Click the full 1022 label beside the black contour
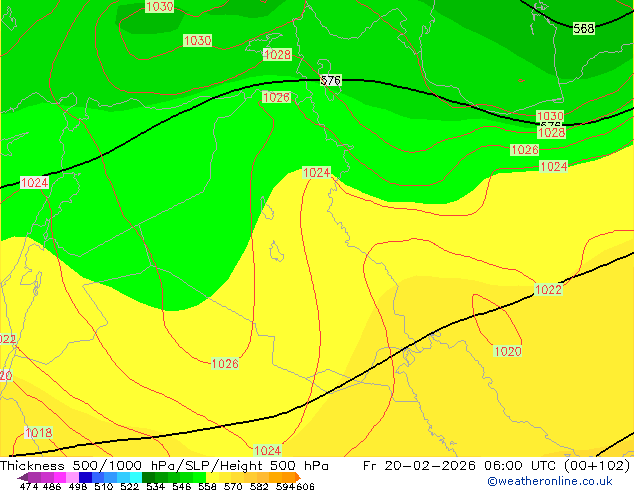This screenshot has height=490, width=634. pyautogui.click(x=548, y=289)
